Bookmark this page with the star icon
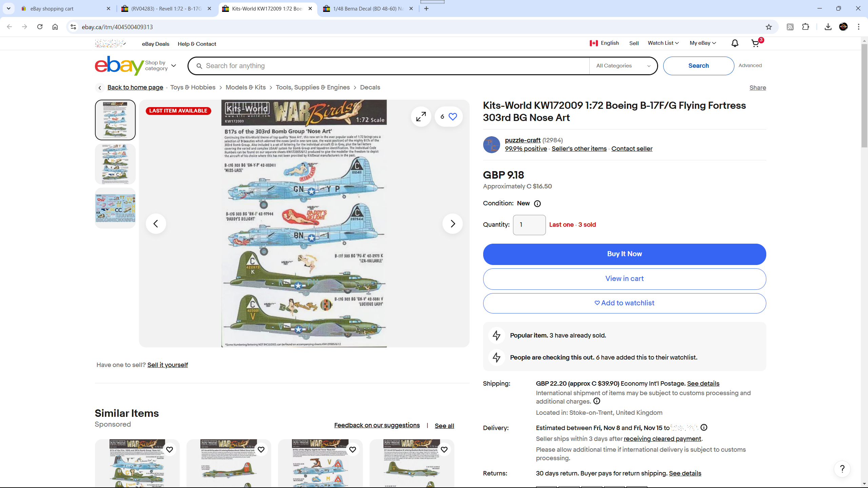This screenshot has width=868, height=488. click(769, 27)
